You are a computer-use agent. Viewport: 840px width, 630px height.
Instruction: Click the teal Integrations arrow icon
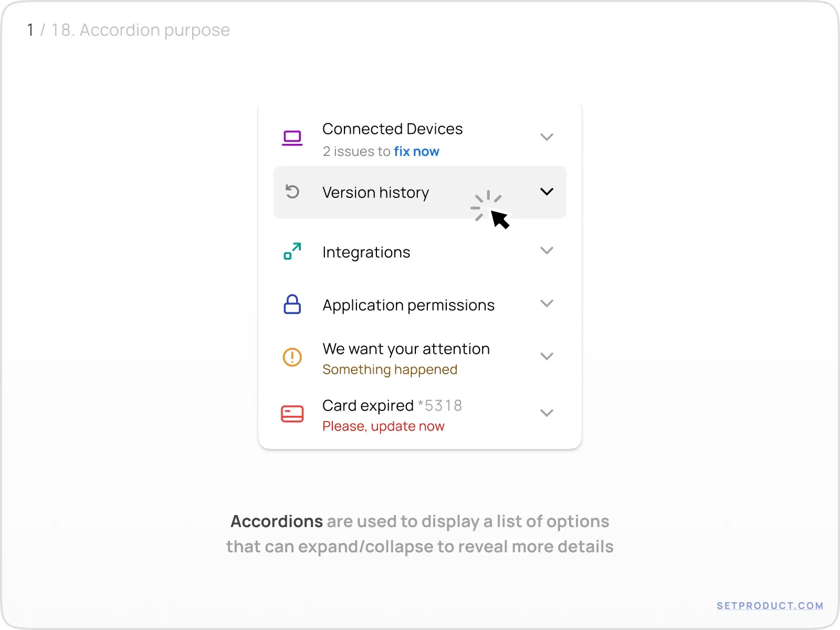(x=292, y=251)
